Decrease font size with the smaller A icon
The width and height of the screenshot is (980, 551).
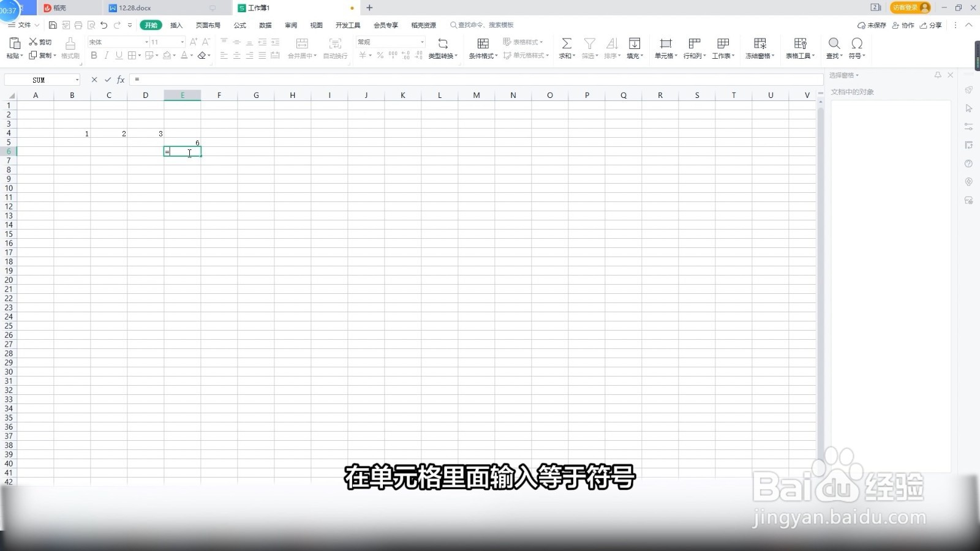[206, 42]
